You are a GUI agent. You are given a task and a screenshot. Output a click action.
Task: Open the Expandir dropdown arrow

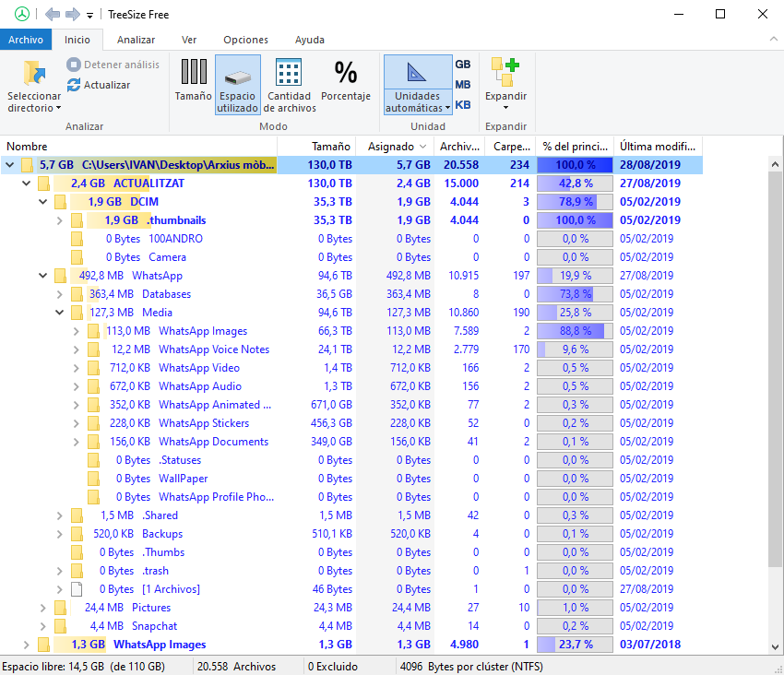(505, 108)
